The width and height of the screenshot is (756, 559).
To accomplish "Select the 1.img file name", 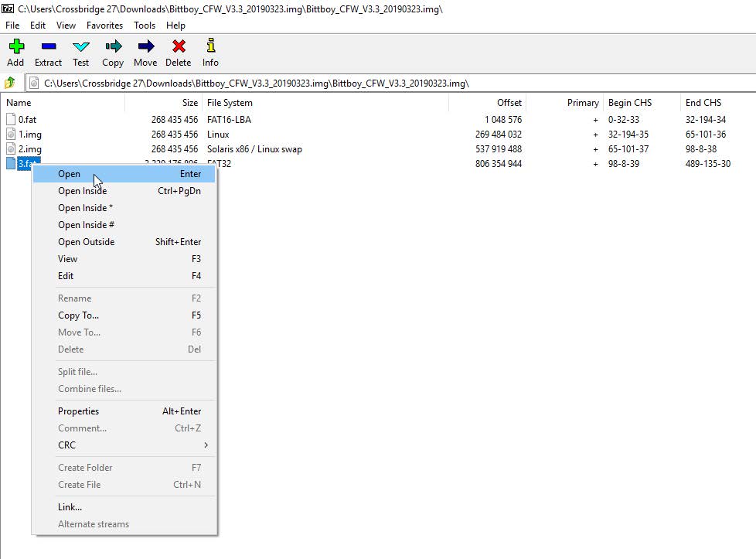I will [x=30, y=135].
